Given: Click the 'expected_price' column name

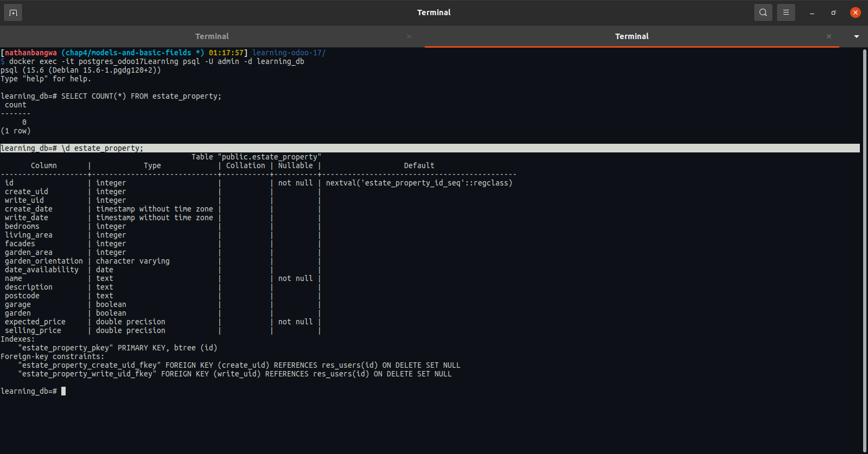Looking at the screenshot, I should 35,322.
